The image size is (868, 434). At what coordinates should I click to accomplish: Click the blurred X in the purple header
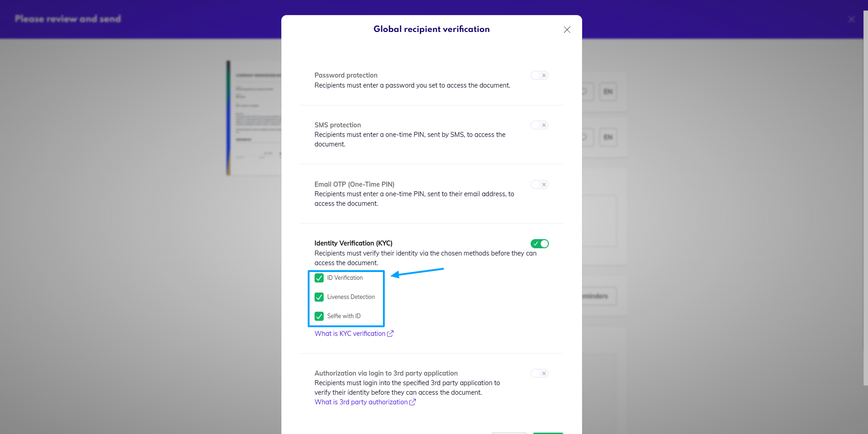pyautogui.click(x=851, y=19)
